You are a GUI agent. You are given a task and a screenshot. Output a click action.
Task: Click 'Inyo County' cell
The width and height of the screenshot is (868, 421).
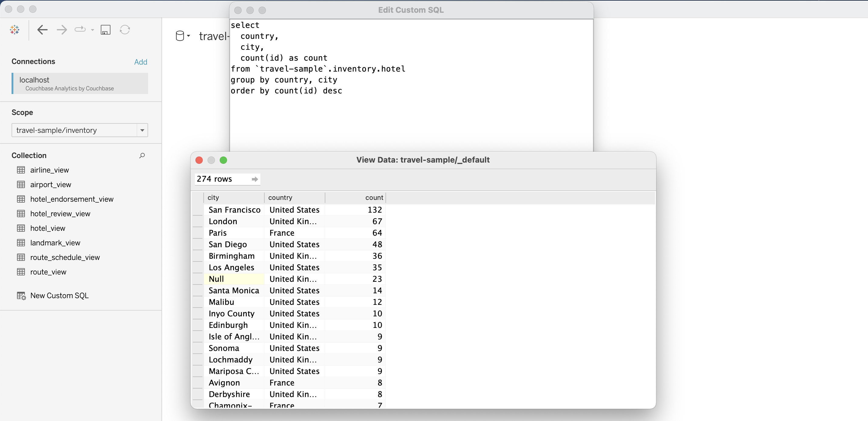click(234, 314)
